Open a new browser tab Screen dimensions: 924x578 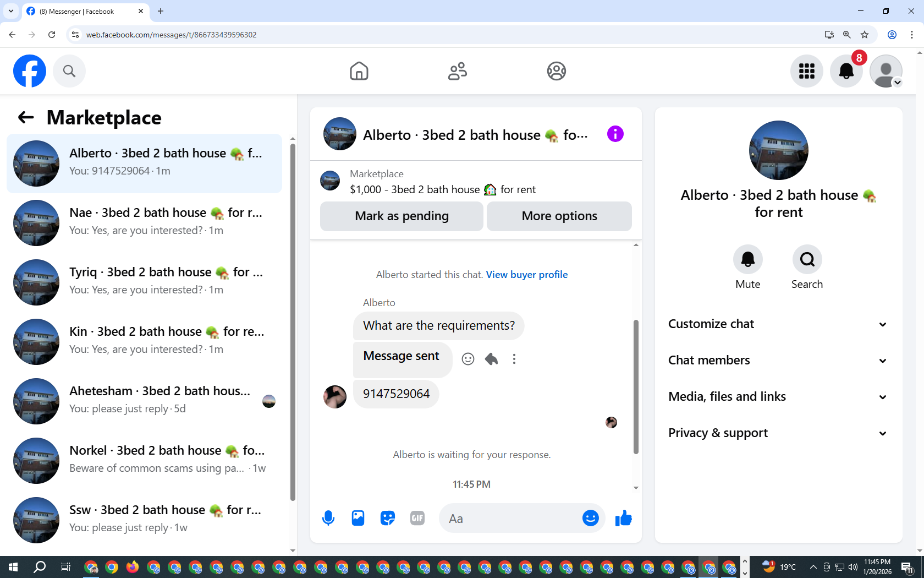tap(161, 11)
